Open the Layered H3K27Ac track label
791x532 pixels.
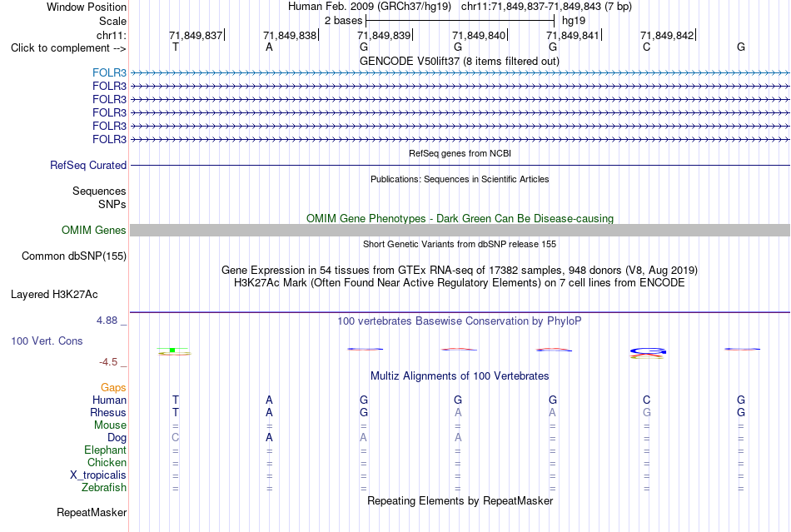[54, 294]
